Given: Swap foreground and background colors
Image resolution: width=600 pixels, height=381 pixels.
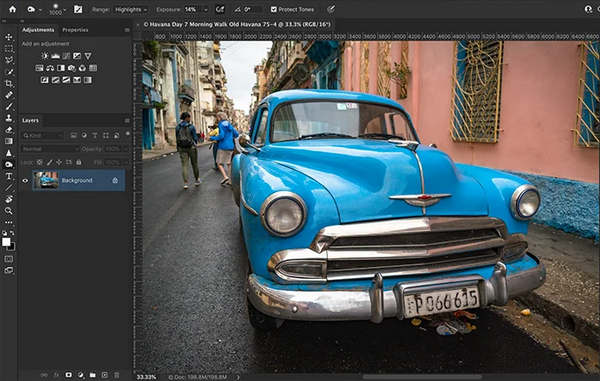Looking at the screenshot, I should click(x=12, y=233).
